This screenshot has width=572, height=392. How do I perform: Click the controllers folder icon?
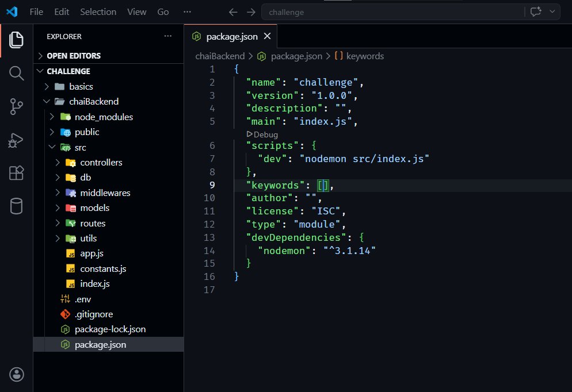click(70, 163)
